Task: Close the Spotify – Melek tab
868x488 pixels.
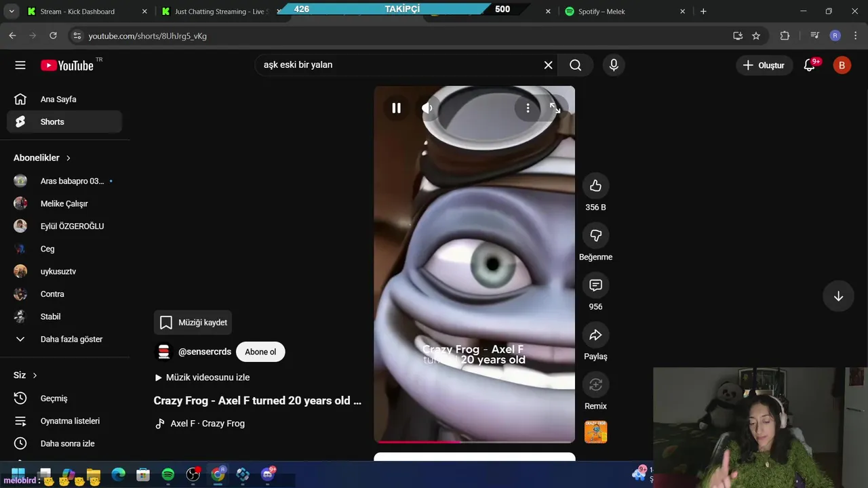Action: pyautogui.click(x=682, y=12)
